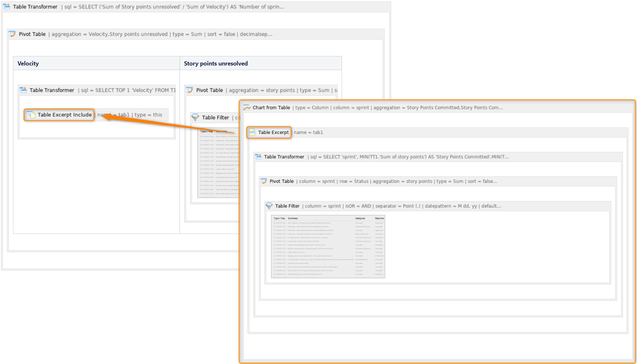The image size is (637, 364).
Task: Click the Table Excerpt Include macro title
Action: tap(65, 115)
